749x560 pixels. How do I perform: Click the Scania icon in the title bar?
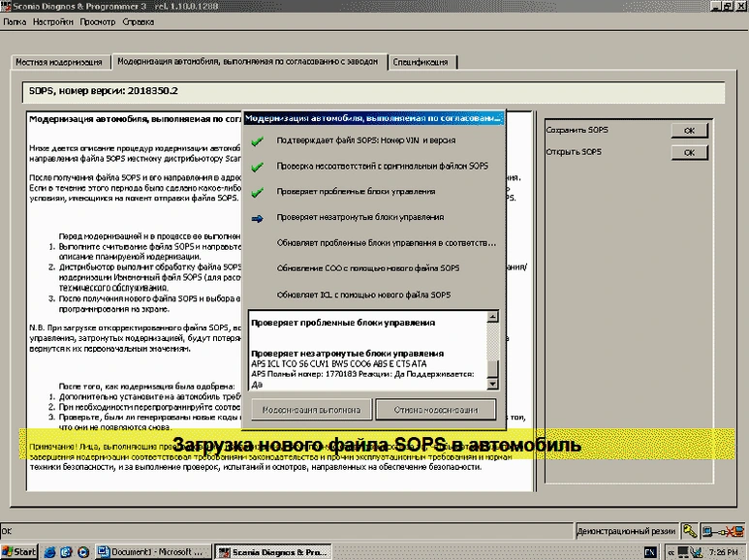pyautogui.click(x=7, y=6)
